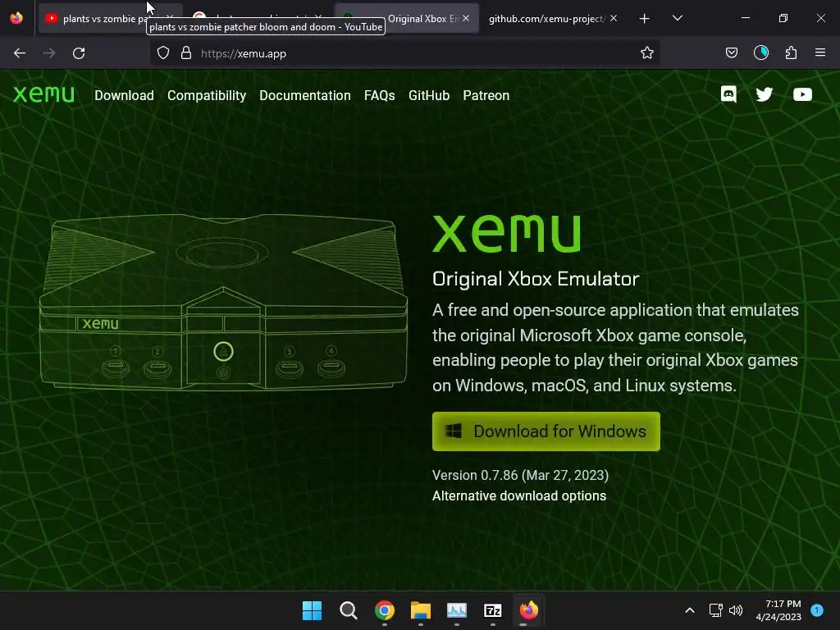The image size is (840, 630).
Task: Open Firefox View icon at top left
Action: (16, 18)
